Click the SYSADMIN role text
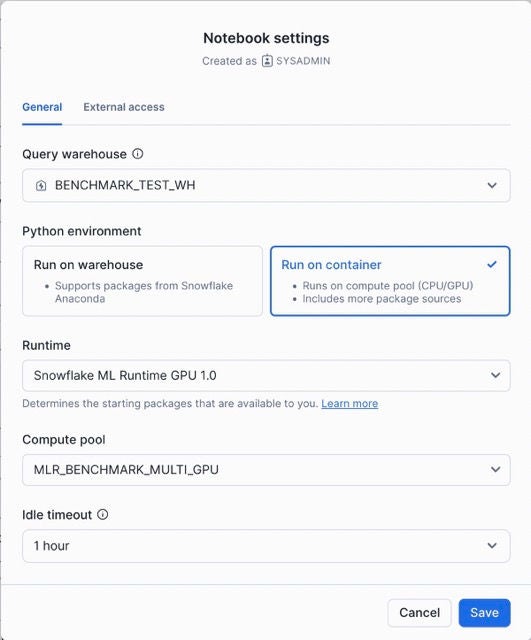 303,61
